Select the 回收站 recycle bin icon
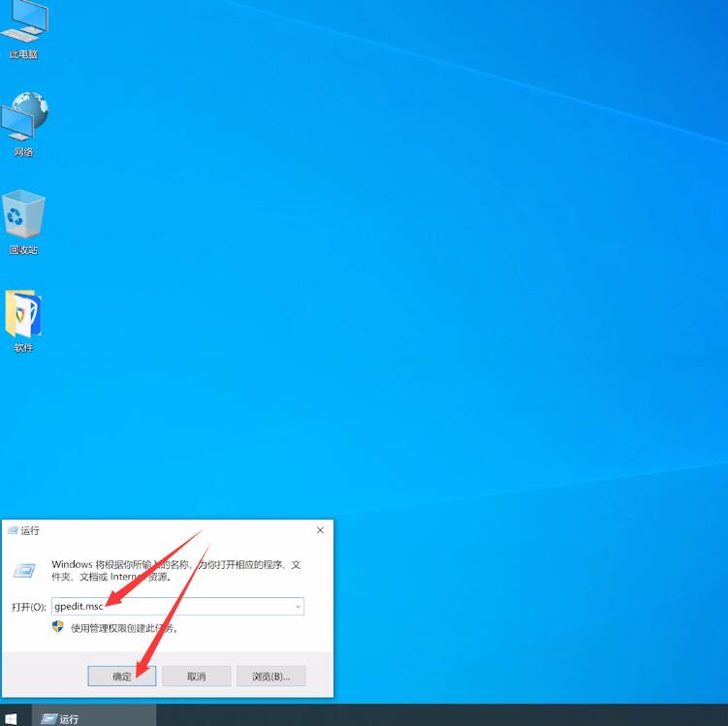The width and height of the screenshot is (728, 726). coord(23,222)
